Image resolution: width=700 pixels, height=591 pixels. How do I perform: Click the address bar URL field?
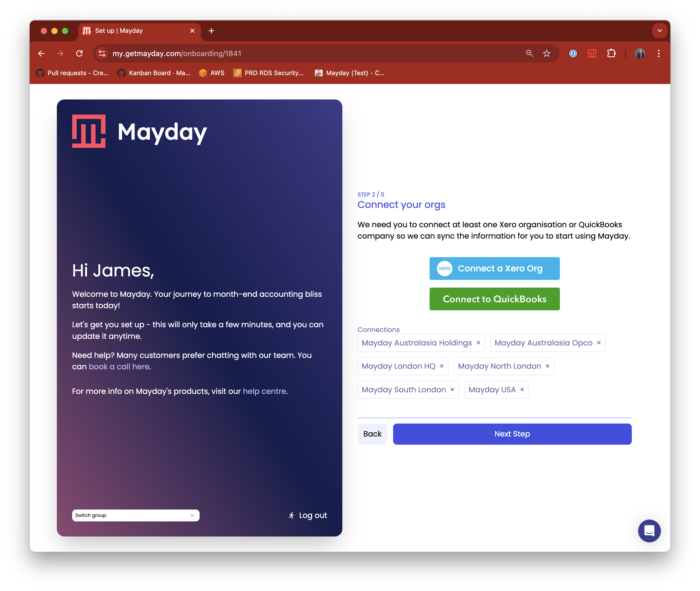(x=301, y=54)
